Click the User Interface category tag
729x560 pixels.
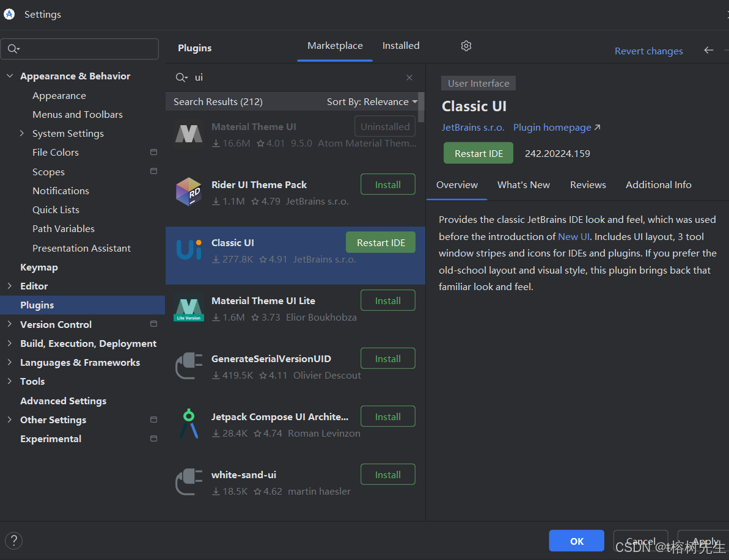tap(478, 84)
